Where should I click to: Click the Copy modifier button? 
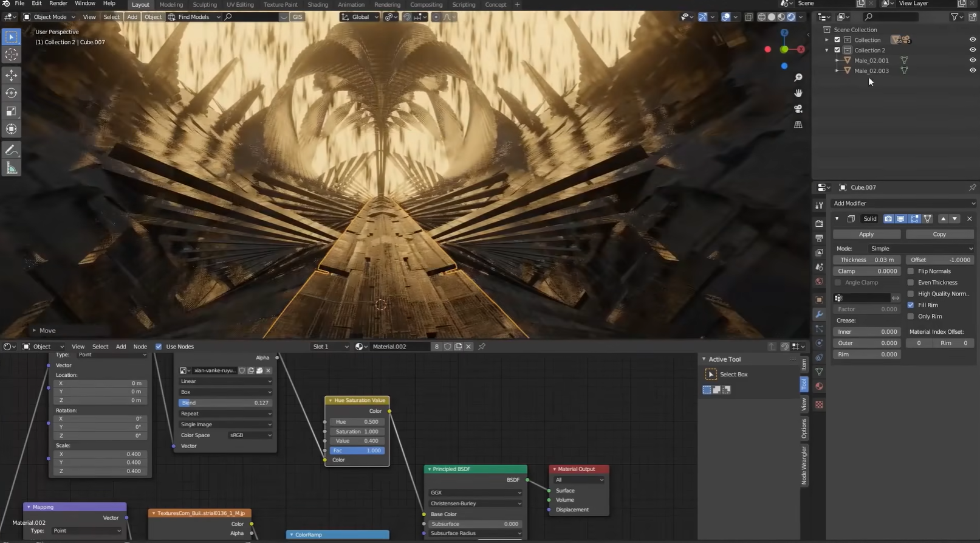(939, 234)
